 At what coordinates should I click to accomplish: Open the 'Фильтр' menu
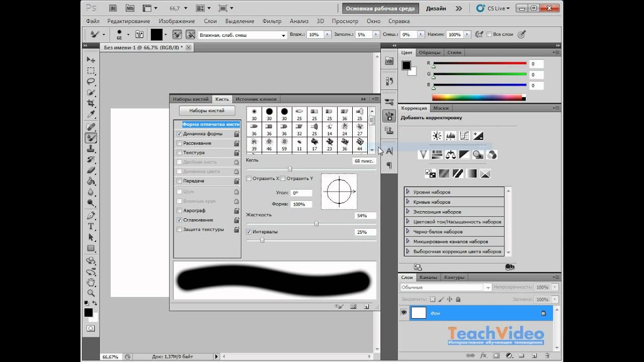272,21
